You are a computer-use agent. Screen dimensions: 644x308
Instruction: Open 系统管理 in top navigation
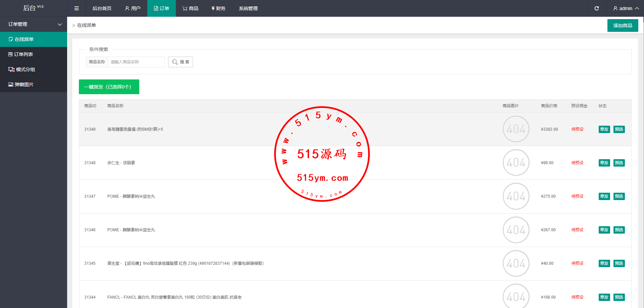point(248,8)
